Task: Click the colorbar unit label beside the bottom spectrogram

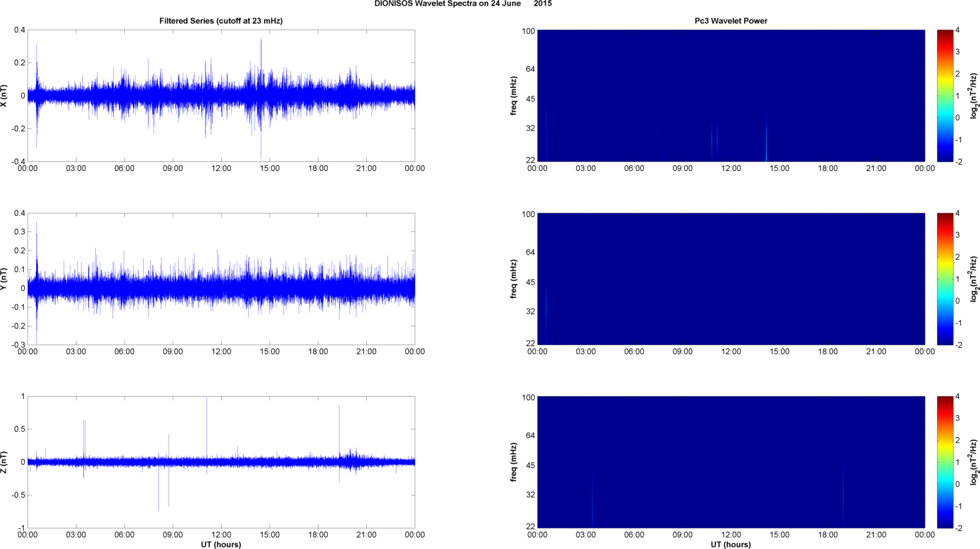Action: pos(974,462)
